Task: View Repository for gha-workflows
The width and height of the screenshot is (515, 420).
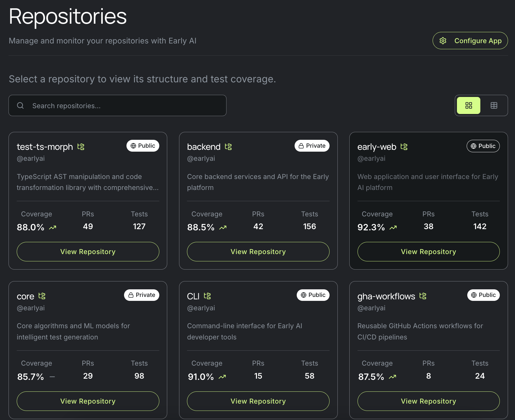Action: pyautogui.click(x=428, y=401)
